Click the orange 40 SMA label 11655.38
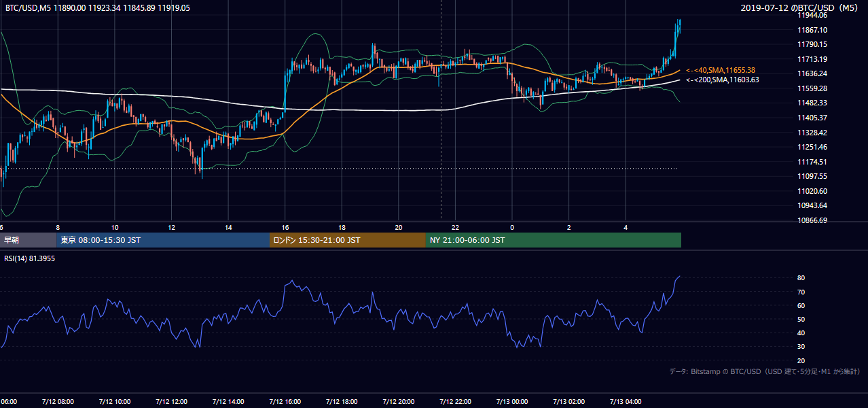The width and height of the screenshot is (868, 408). pyautogui.click(x=721, y=70)
